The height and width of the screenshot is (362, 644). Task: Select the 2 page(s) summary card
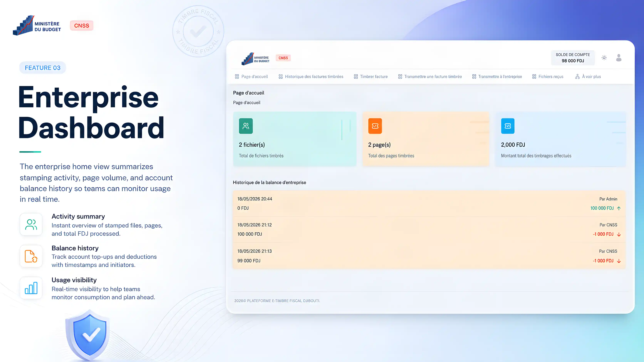point(426,139)
